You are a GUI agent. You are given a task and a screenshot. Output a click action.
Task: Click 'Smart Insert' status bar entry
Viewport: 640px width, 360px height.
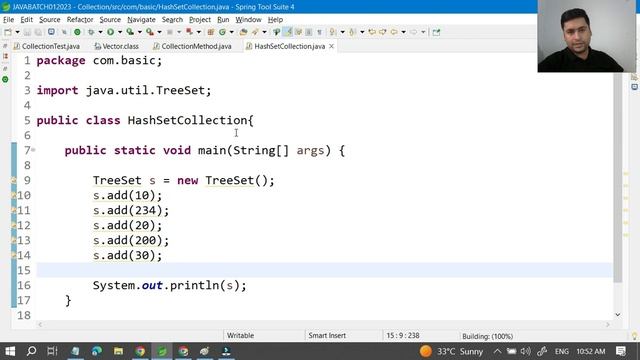click(327, 336)
